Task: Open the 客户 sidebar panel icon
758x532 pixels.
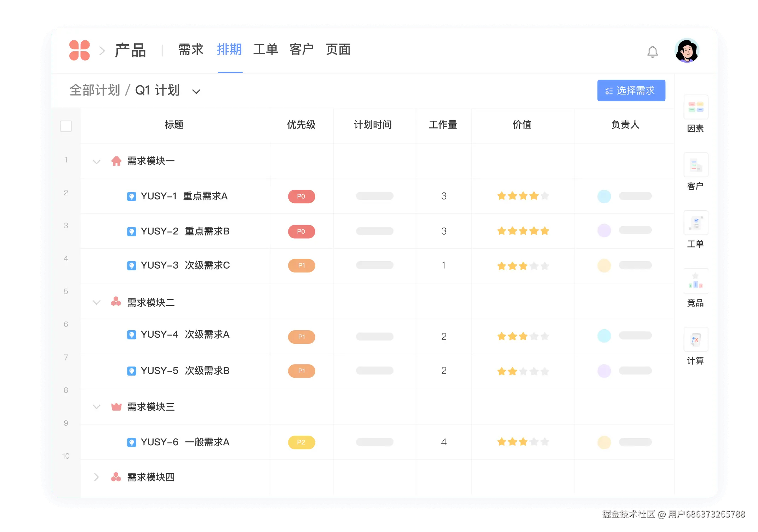Action: (696, 165)
